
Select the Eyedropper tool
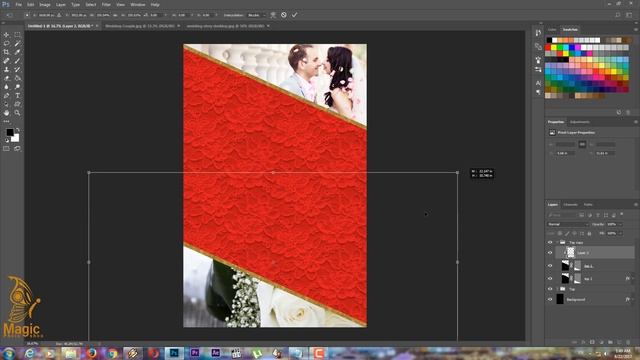tap(17, 52)
